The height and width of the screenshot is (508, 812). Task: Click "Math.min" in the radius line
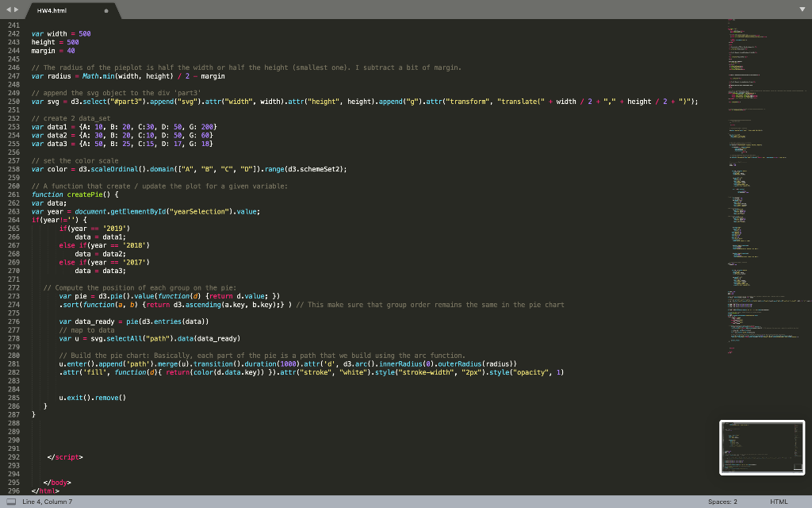click(x=98, y=76)
